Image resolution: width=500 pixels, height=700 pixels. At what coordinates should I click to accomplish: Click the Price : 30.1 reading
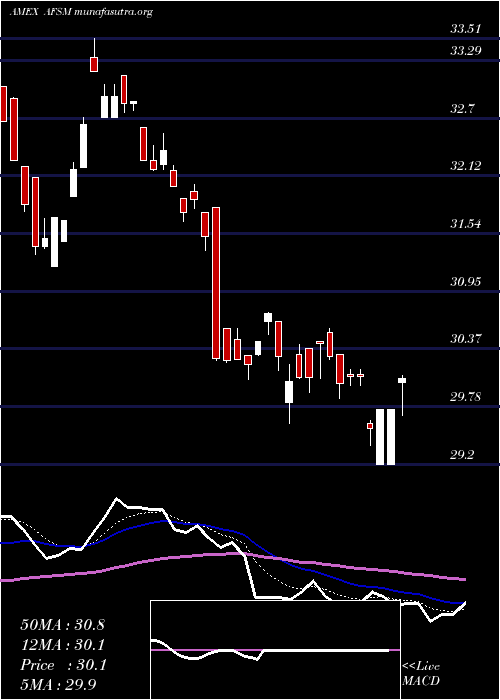pos(62,665)
